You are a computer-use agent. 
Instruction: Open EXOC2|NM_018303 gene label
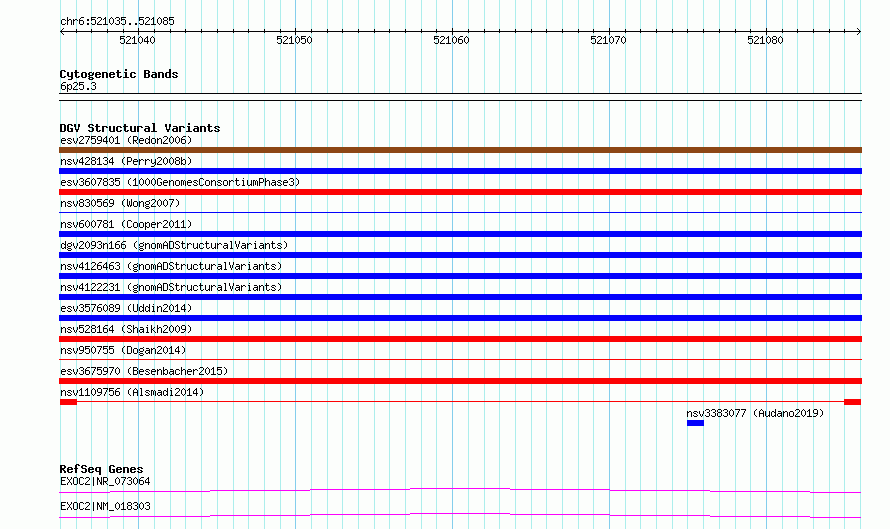105,506
